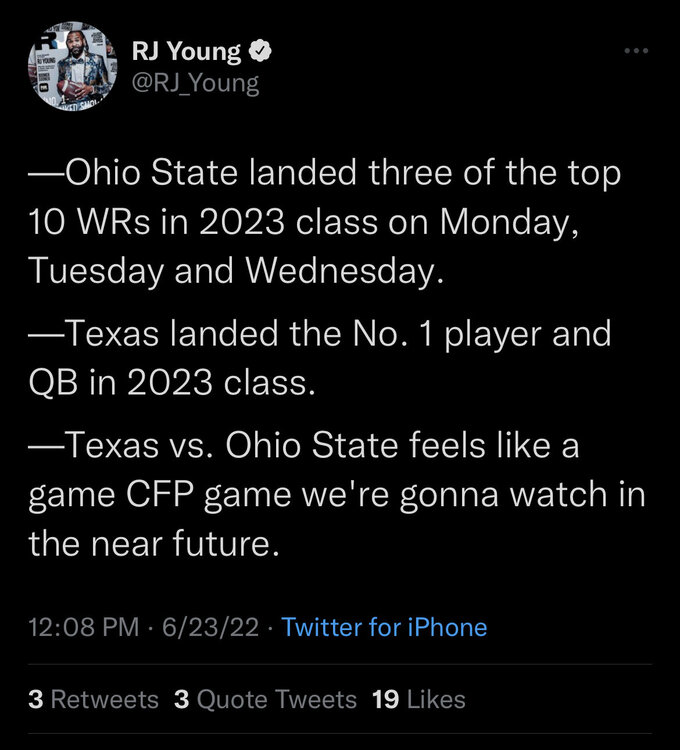The width and height of the screenshot is (680, 750).
Task: Open RJ Young's profile picture
Action: coord(68,65)
